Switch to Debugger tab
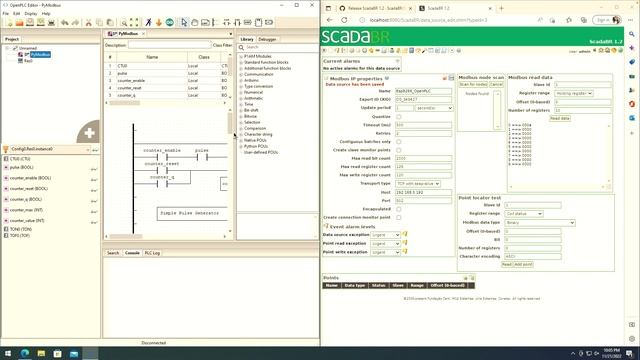This screenshot has height=360, width=640. [267, 39]
